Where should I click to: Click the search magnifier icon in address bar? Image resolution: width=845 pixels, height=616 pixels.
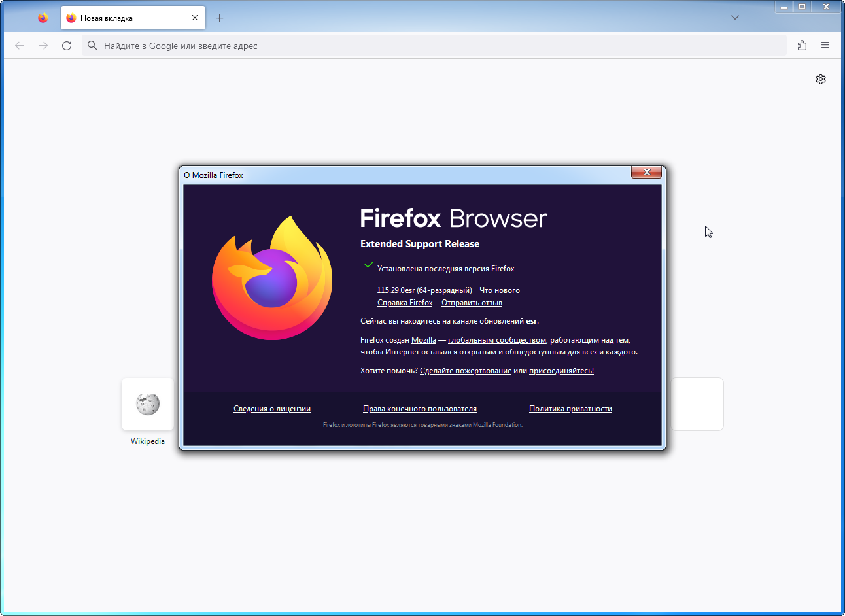click(x=92, y=46)
